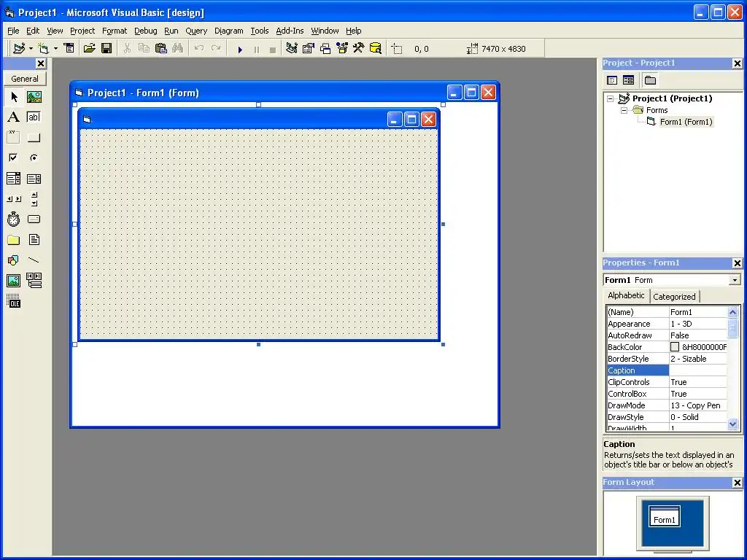Click the Find binoculars icon
747x560 pixels.
click(x=178, y=48)
